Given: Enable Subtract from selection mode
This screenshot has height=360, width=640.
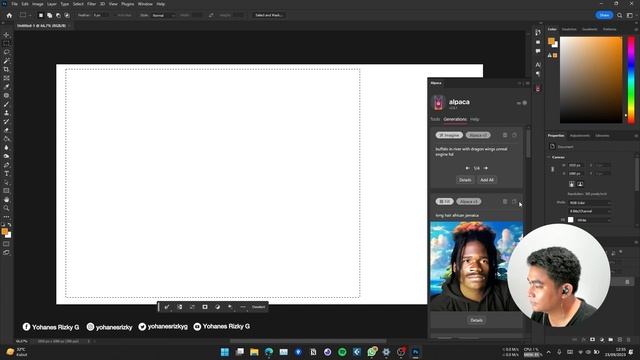Looking at the screenshot, I should [x=58, y=15].
